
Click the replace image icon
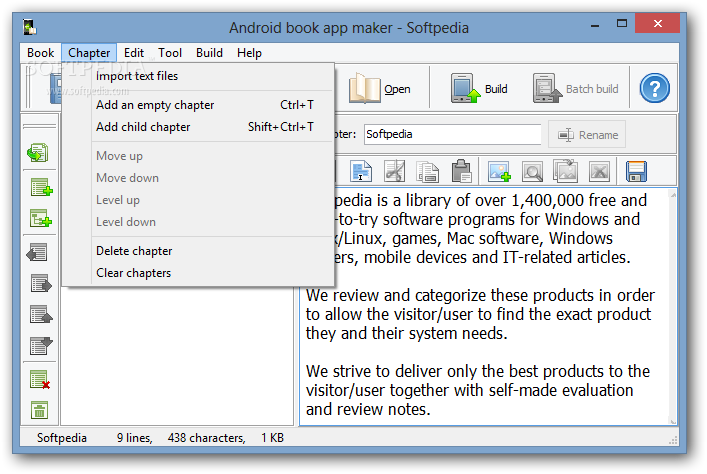[565, 171]
